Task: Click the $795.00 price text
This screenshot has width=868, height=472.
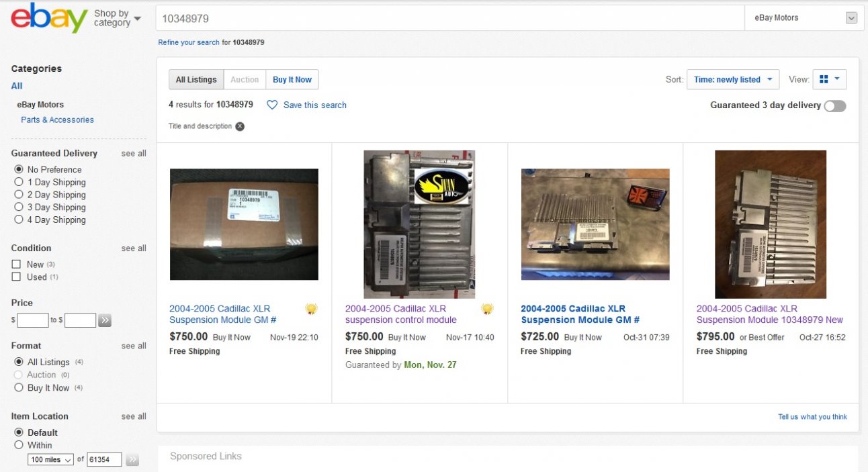Action: point(715,337)
